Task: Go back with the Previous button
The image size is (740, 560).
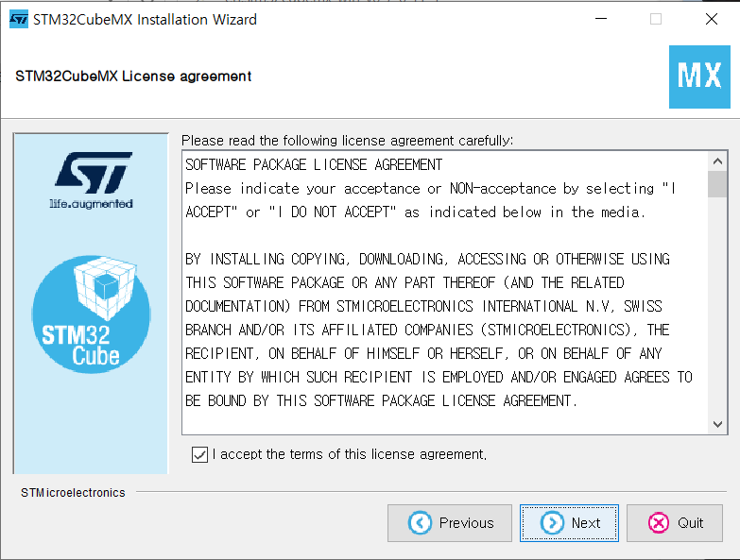Action: (450, 523)
